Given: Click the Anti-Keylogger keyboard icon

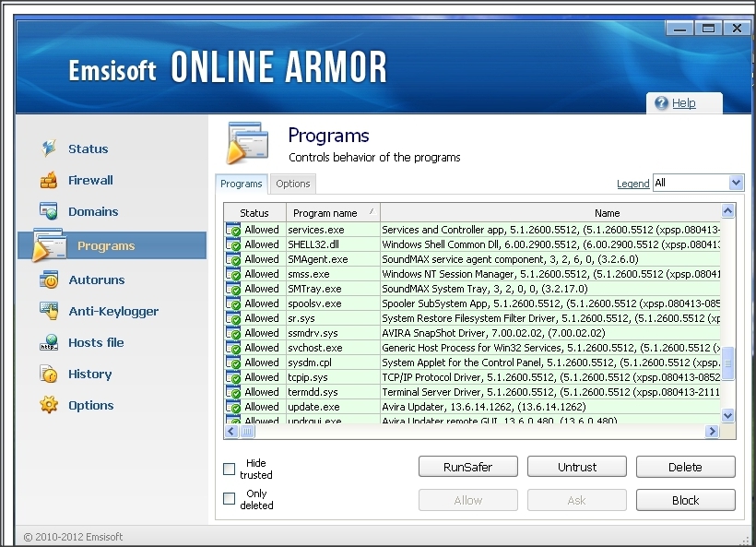Looking at the screenshot, I should click(49, 311).
